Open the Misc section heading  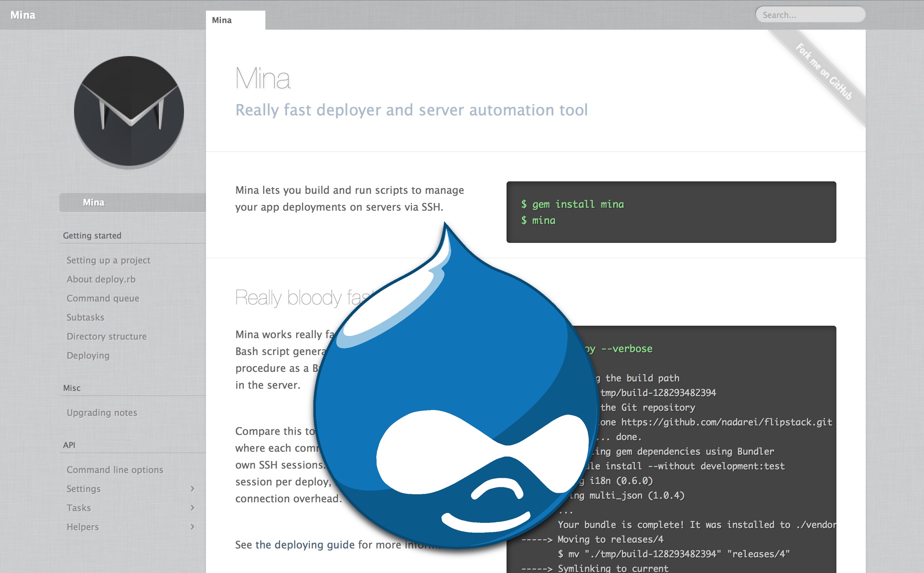(72, 388)
